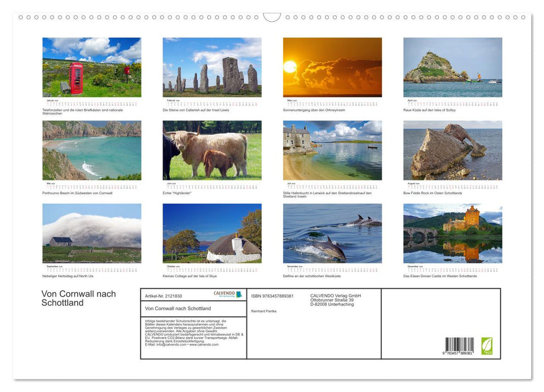
Task: Select the Von Cornwall nach Schottland title heading
Action: coord(78,298)
